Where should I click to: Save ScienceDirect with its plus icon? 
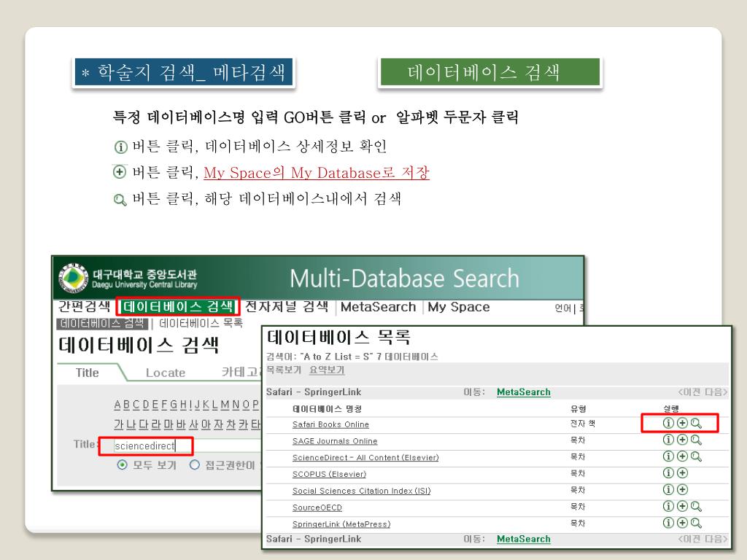click(682, 456)
